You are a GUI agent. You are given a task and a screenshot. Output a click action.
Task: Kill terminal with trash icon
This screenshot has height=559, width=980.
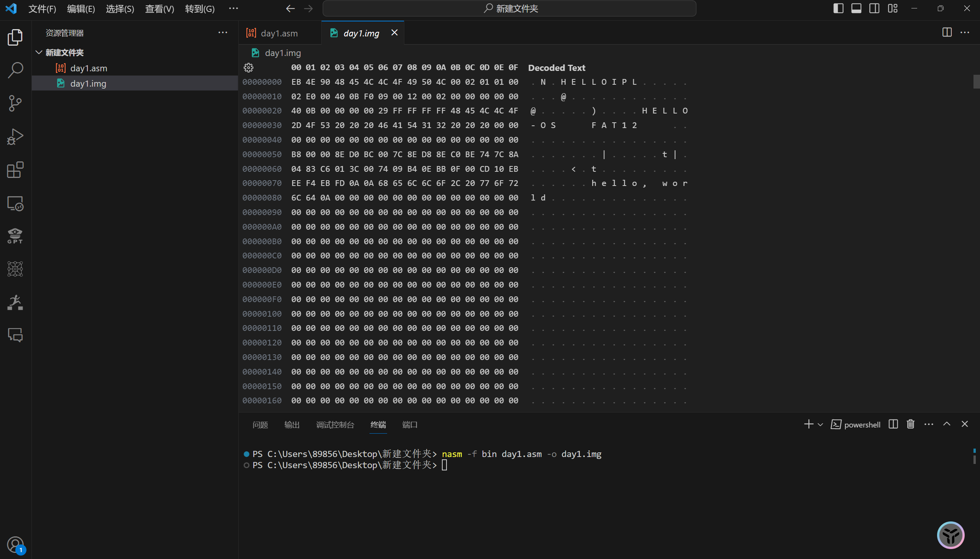911,424
